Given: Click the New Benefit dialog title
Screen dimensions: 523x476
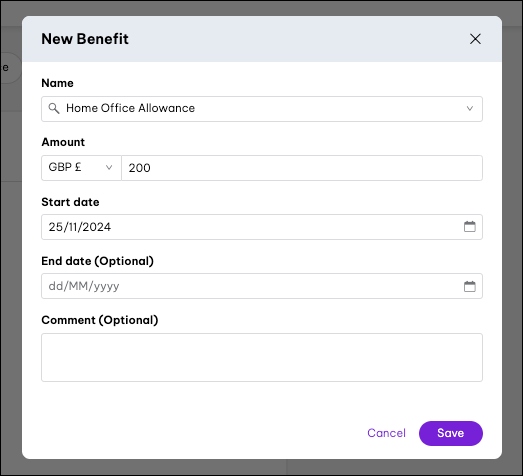Looking at the screenshot, I should point(85,39).
